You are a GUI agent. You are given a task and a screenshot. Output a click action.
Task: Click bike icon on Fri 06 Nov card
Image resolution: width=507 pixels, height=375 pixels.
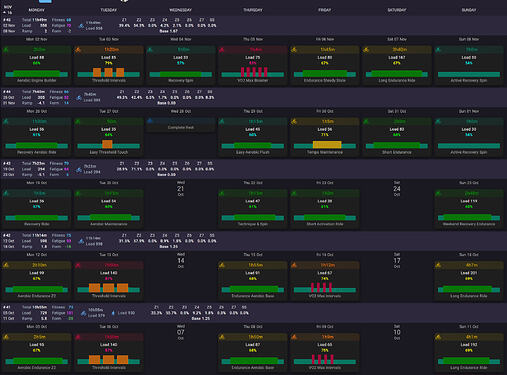pyautogui.click(x=294, y=50)
